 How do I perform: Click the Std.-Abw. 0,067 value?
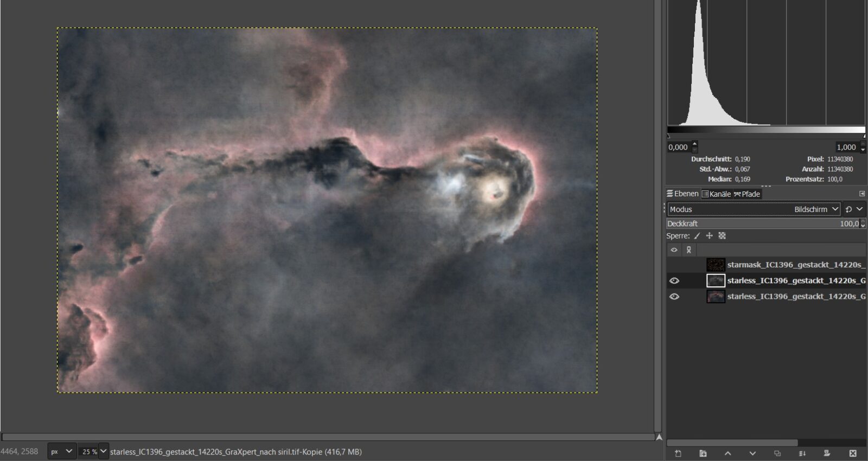[x=743, y=169]
